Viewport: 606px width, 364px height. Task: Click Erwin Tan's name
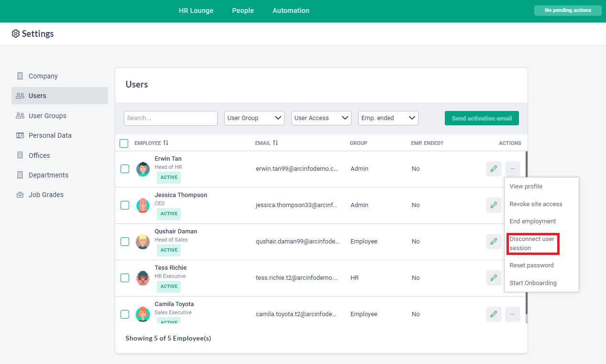tap(168, 159)
